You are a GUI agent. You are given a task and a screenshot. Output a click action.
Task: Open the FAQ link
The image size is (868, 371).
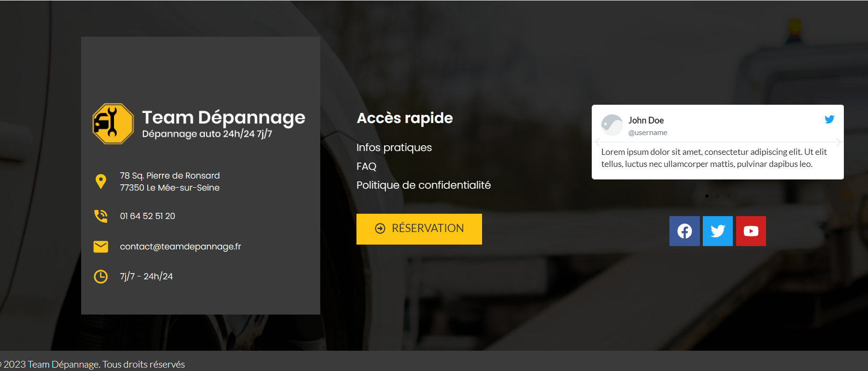(366, 166)
